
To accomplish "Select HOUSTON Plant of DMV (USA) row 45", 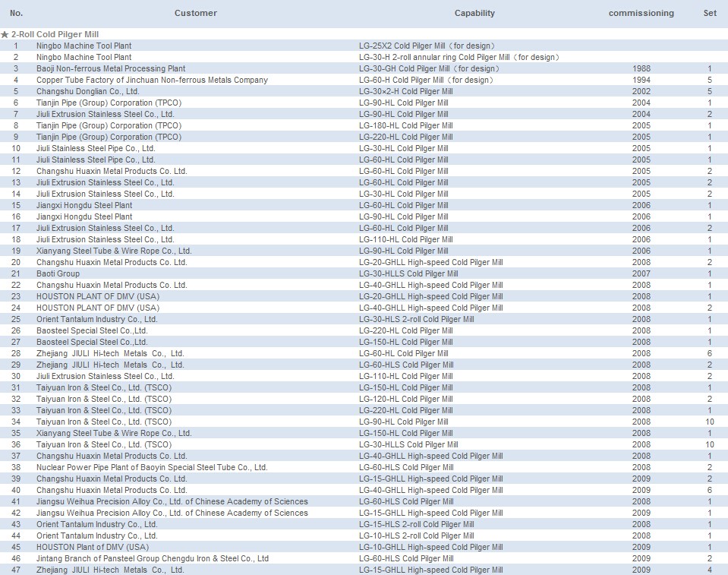I will click(x=93, y=547).
